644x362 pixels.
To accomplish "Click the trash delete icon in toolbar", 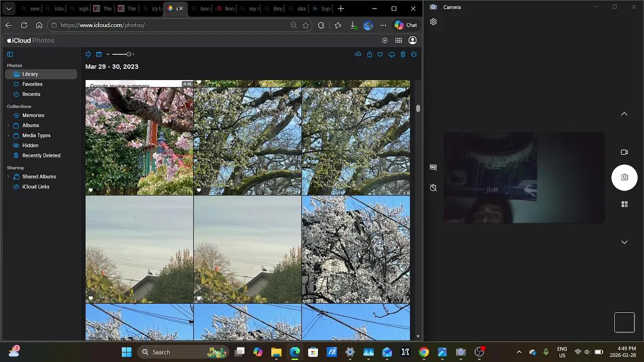I will tap(403, 54).
